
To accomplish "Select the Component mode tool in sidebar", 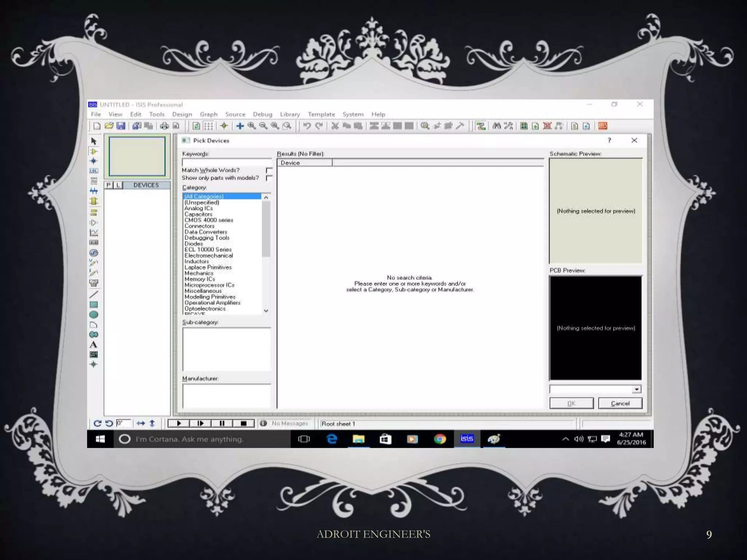I will [94, 151].
